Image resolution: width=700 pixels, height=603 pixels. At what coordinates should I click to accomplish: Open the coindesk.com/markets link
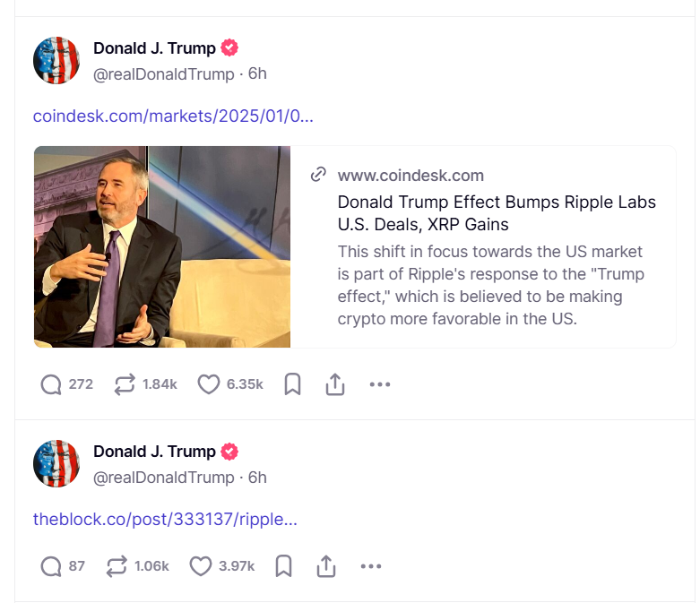click(173, 116)
